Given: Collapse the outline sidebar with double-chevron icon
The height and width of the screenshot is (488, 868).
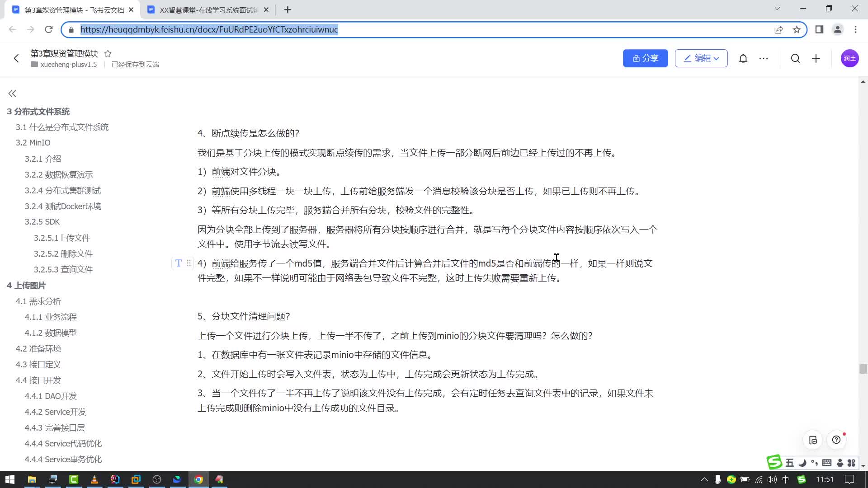Looking at the screenshot, I should point(12,94).
